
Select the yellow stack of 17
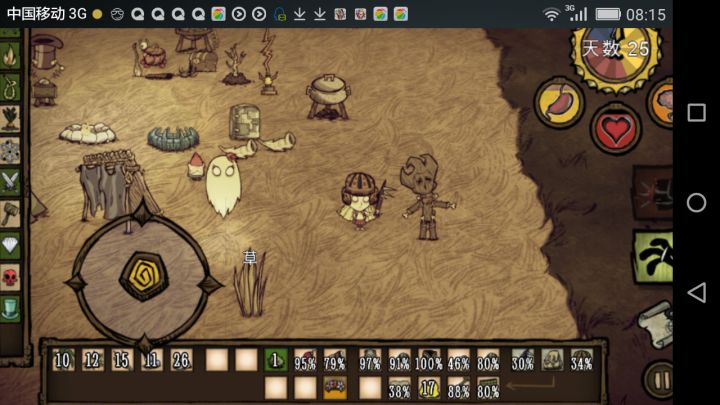(x=429, y=388)
